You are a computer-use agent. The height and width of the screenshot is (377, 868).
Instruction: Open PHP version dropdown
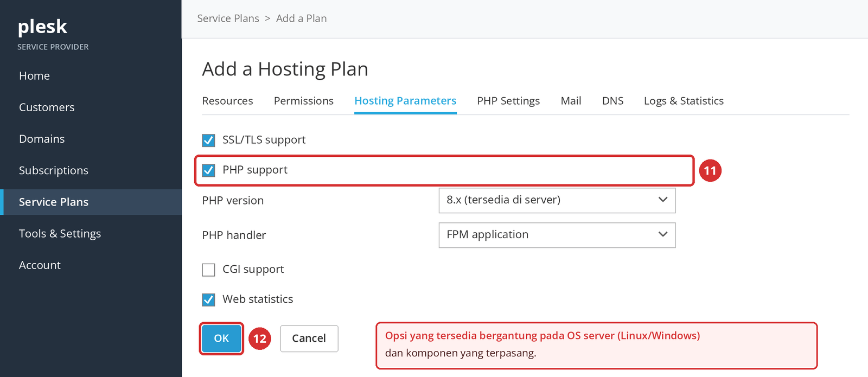coord(557,200)
